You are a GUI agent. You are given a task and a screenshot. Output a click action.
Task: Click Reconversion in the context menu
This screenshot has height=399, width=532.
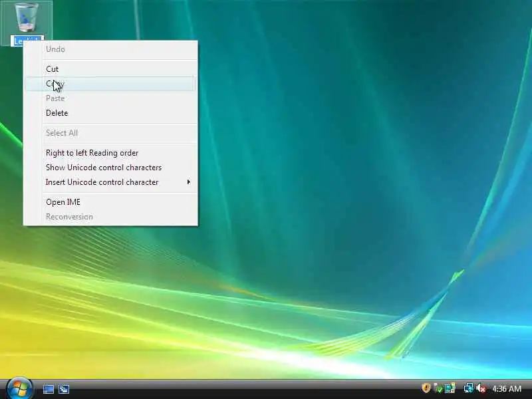point(110,217)
